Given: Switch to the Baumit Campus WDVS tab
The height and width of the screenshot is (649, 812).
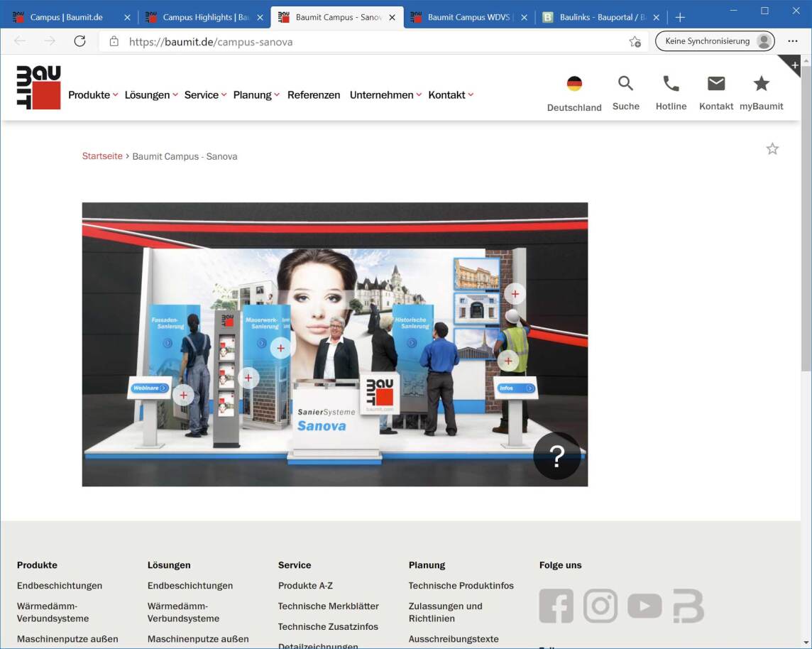Looking at the screenshot, I should [x=468, y=17].
